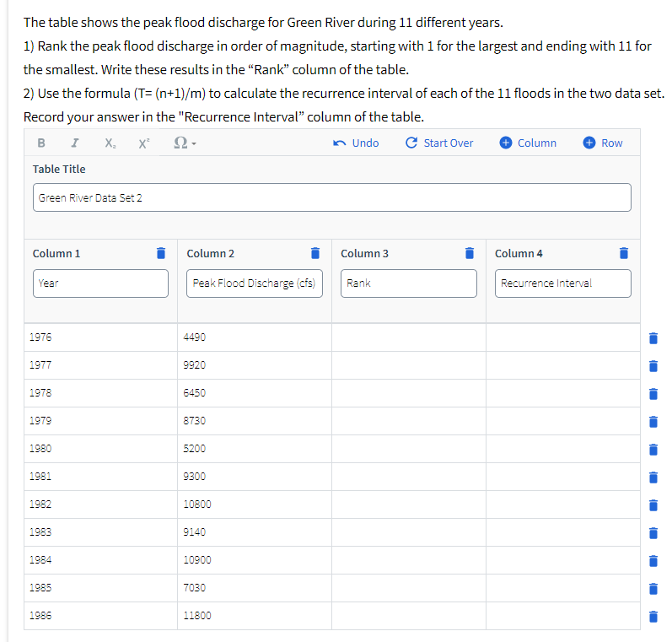Toggle italic formatting

pyautogui.click(x=74, y=143)
